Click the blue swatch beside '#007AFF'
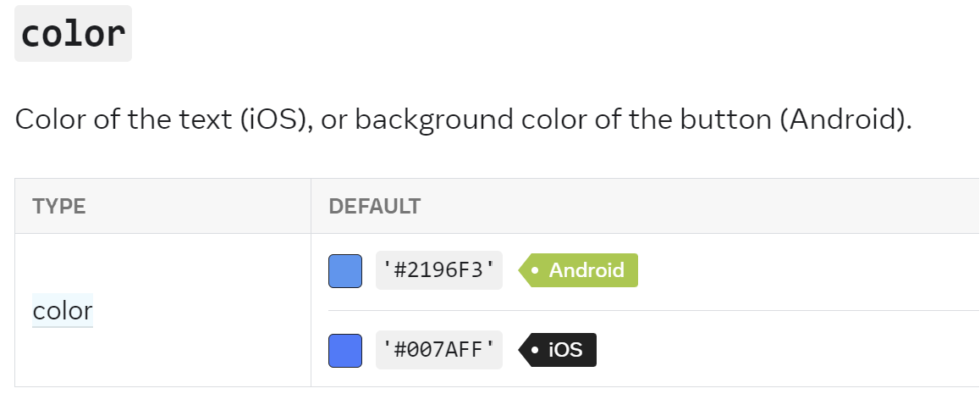980x405 pixels. coord(345,351)
